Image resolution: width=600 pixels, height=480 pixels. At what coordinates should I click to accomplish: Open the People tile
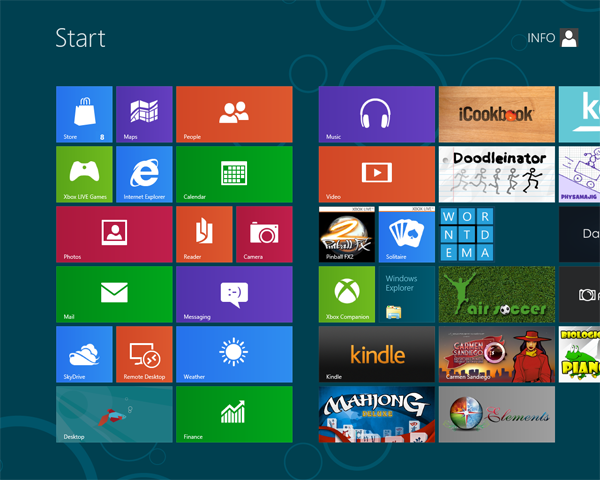(x=234, y=114)
